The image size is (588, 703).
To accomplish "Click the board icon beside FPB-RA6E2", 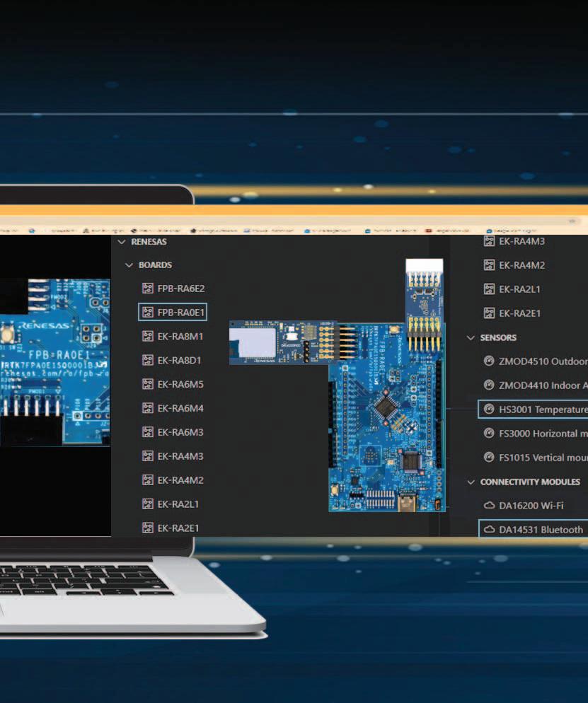I will (148, 289).
